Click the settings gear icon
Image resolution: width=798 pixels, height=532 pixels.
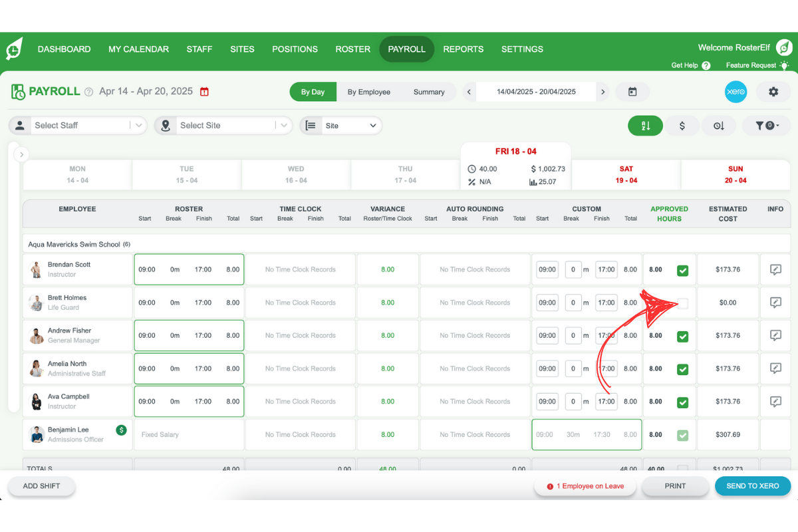773,92
